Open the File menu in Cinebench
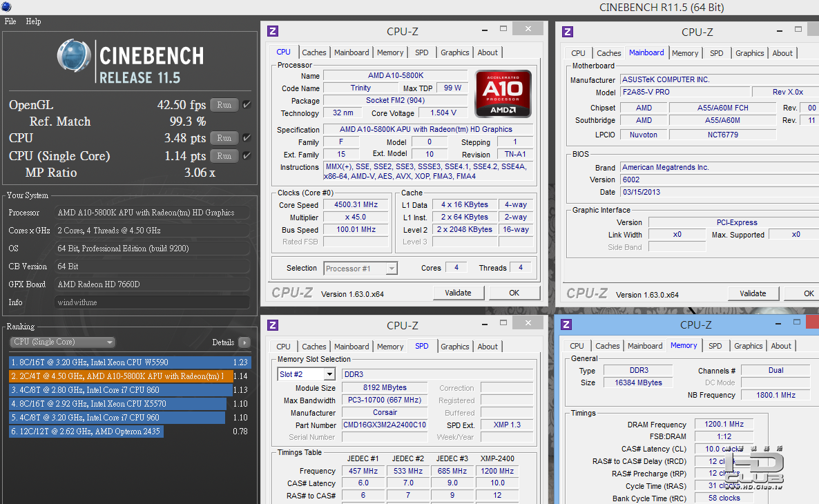The width and height of the screenshot is (819, 504). pos(10,21)
